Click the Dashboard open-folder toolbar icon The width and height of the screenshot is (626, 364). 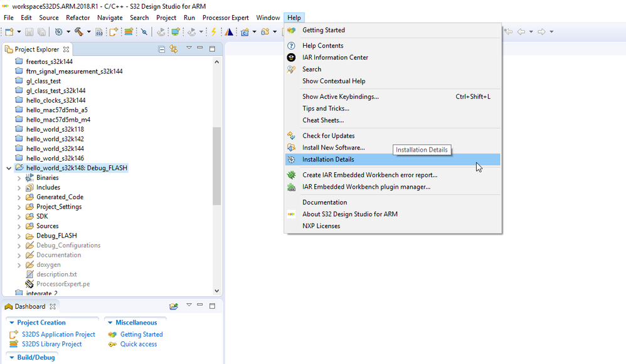tap(174, 306)
